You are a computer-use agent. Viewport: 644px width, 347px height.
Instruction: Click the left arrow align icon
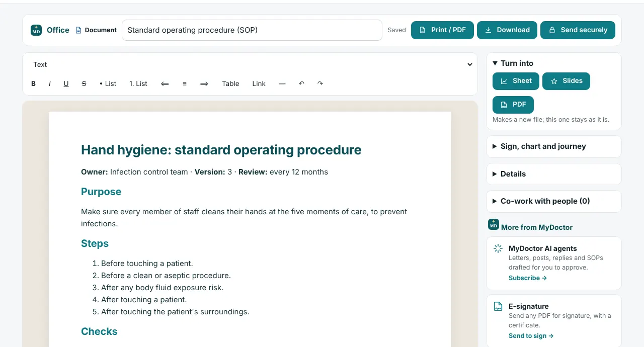165,84
